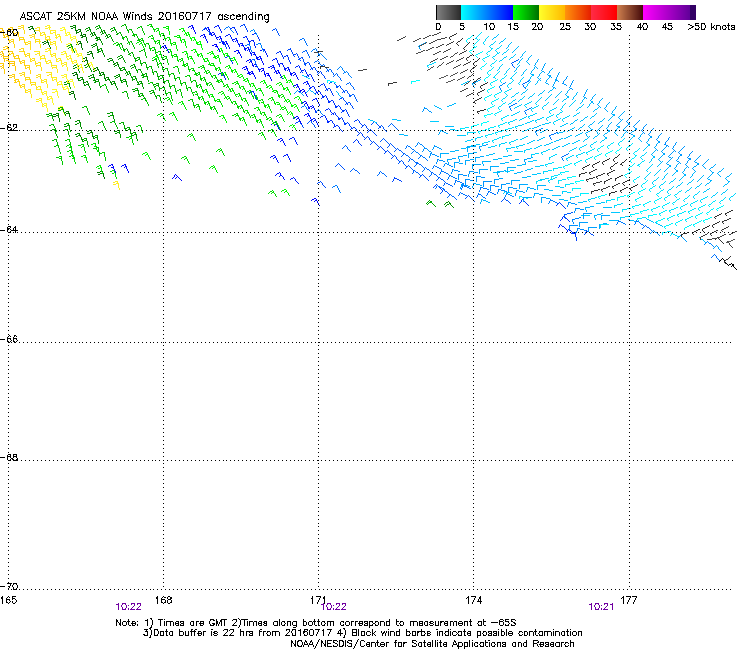Click the legend tick label '25'
Screen dimensions: 740x650
tap(565, 27)
